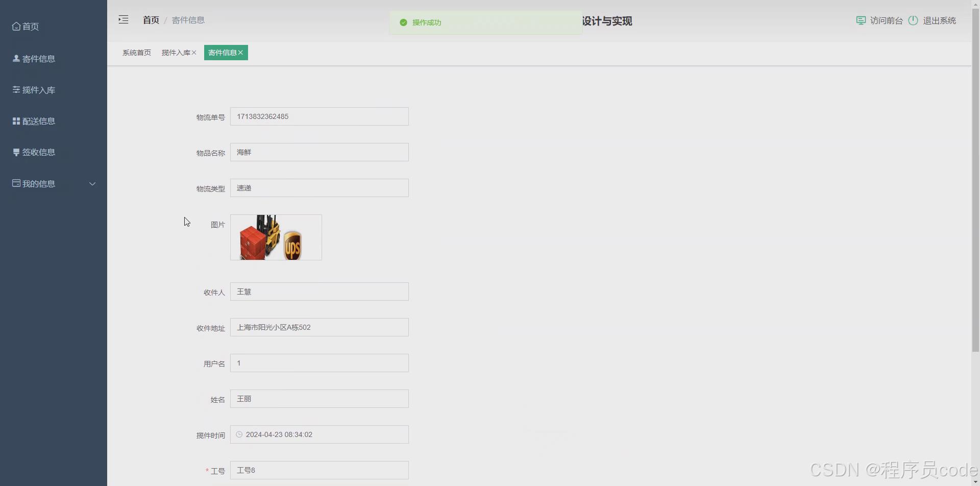This screenshot has height=486, width=980.
Task: Click the 寄件信息 breadcrumb text
Action: [188, 20]
